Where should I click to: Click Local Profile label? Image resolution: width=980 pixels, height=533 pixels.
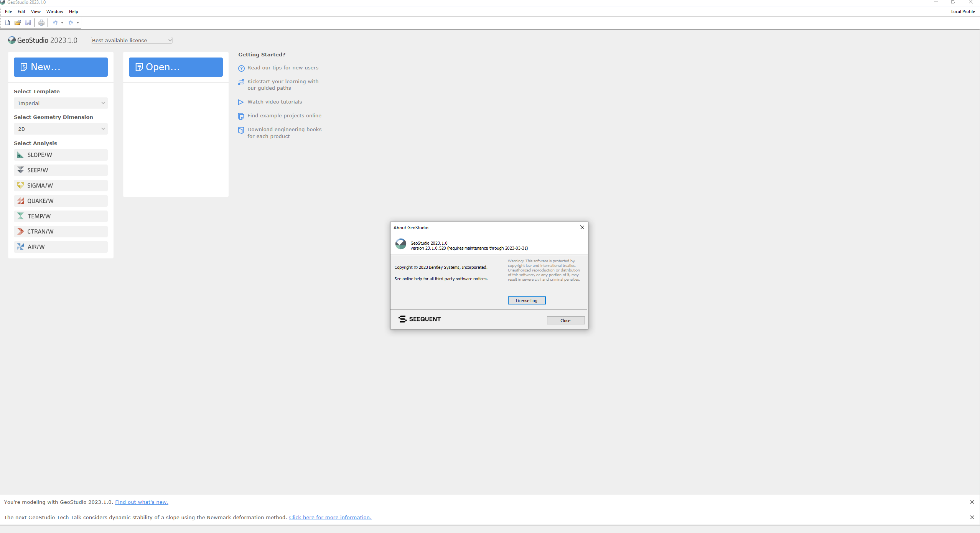963,12
